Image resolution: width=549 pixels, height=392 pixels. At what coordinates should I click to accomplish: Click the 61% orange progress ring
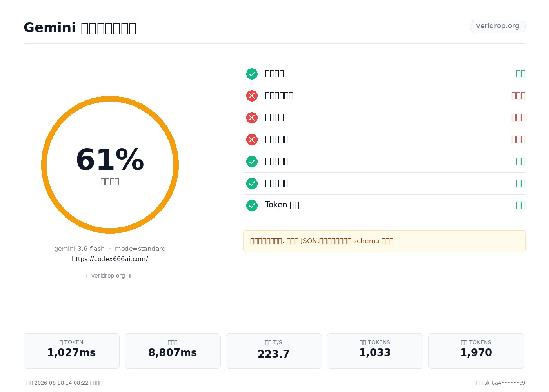click(x=110, y=165)
